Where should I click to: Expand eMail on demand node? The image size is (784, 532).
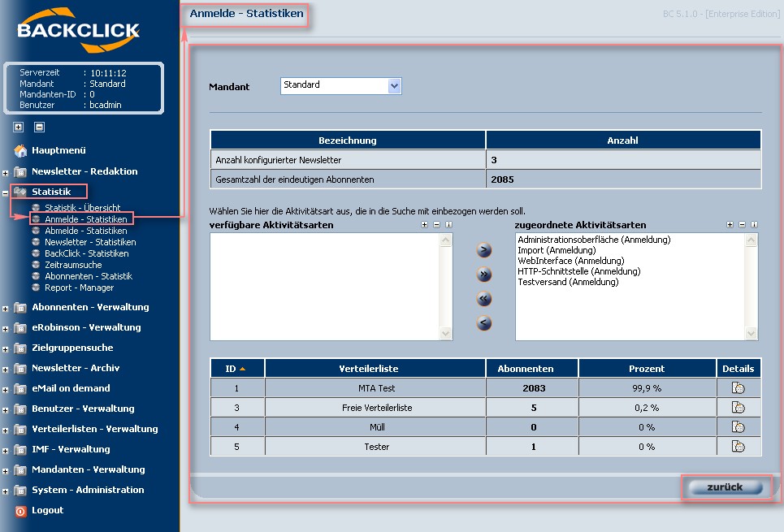[5, 390]
